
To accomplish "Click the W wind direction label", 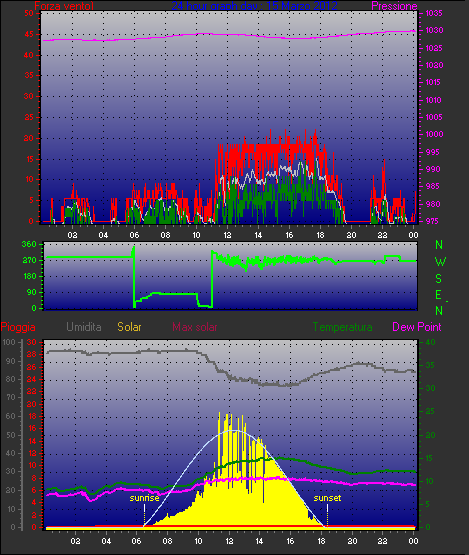I will pyautogui.click(x=440, y=262).
